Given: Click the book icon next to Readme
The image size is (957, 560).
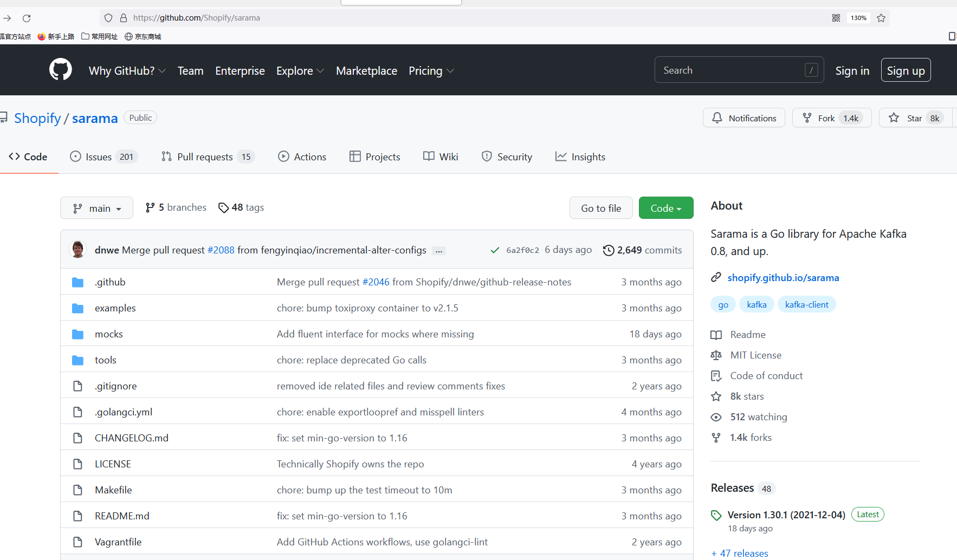Looking at the screenshot, I should pyautogui.click(x=716, y=335).
